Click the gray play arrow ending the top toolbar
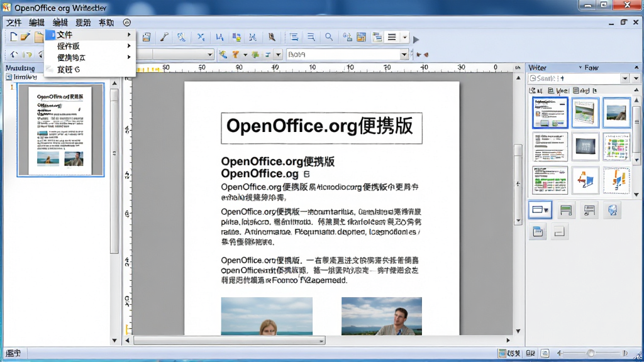The width and height of the screenshot is (644, 362). (416, 40)
